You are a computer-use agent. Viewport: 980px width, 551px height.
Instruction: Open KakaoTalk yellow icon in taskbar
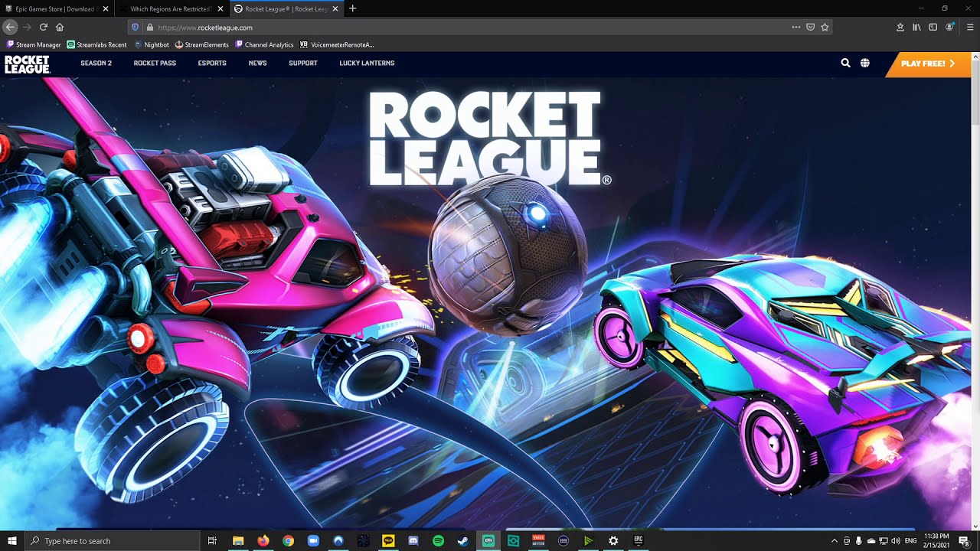pyautogui.click(x=388, y=541)
